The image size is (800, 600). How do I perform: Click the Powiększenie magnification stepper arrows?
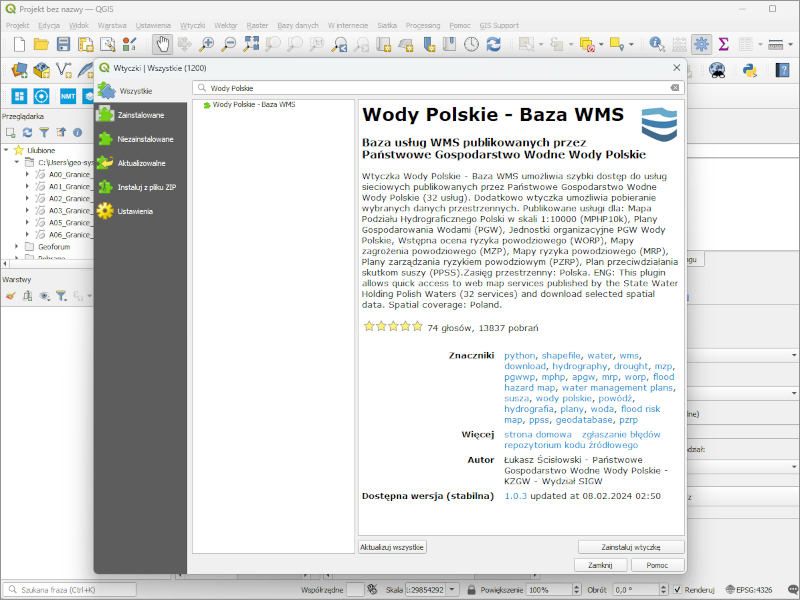577,590
